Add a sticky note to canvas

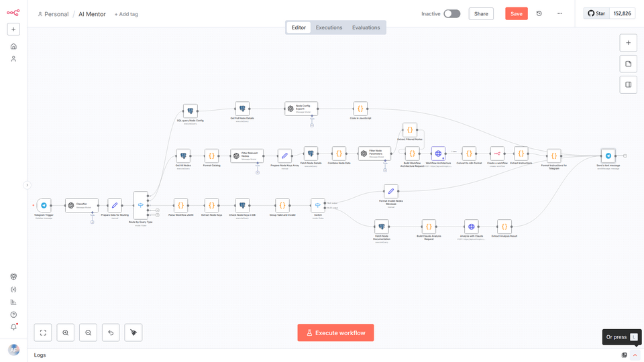[628, 64]
